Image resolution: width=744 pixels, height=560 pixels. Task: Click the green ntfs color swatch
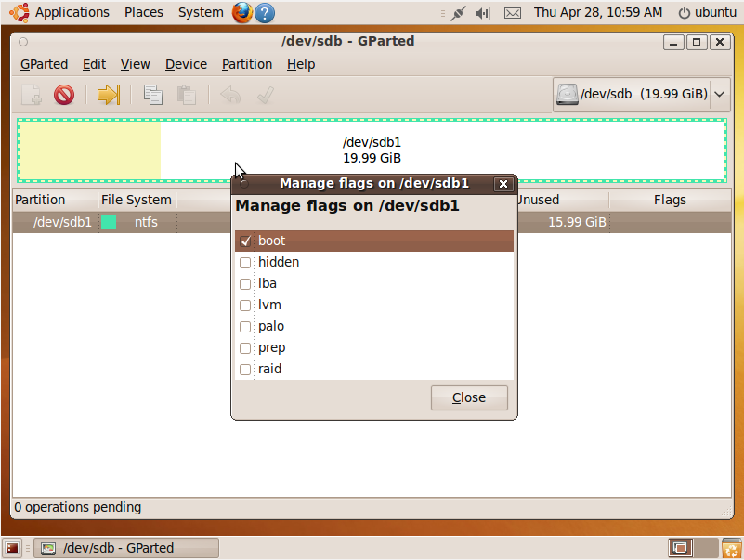coord(109,222)
